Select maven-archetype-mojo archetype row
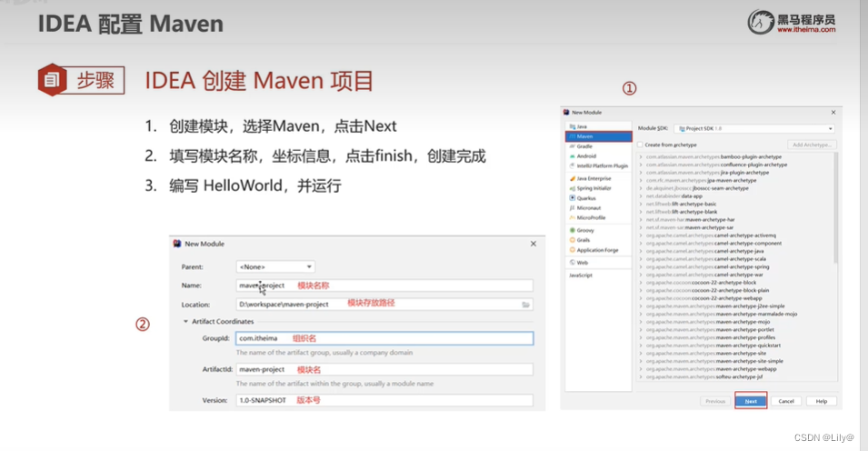The image size is (868, 451). tap(736, 322)
